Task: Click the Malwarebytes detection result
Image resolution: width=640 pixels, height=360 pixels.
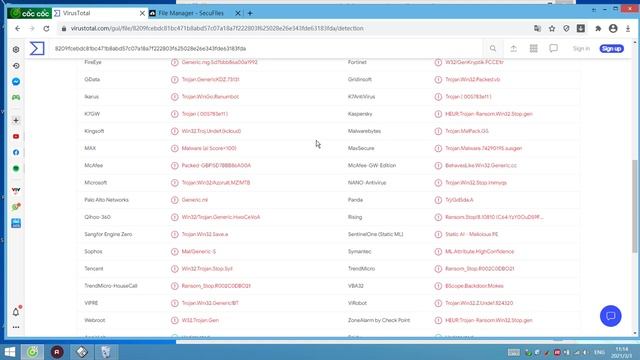Action: click(467, 131)
